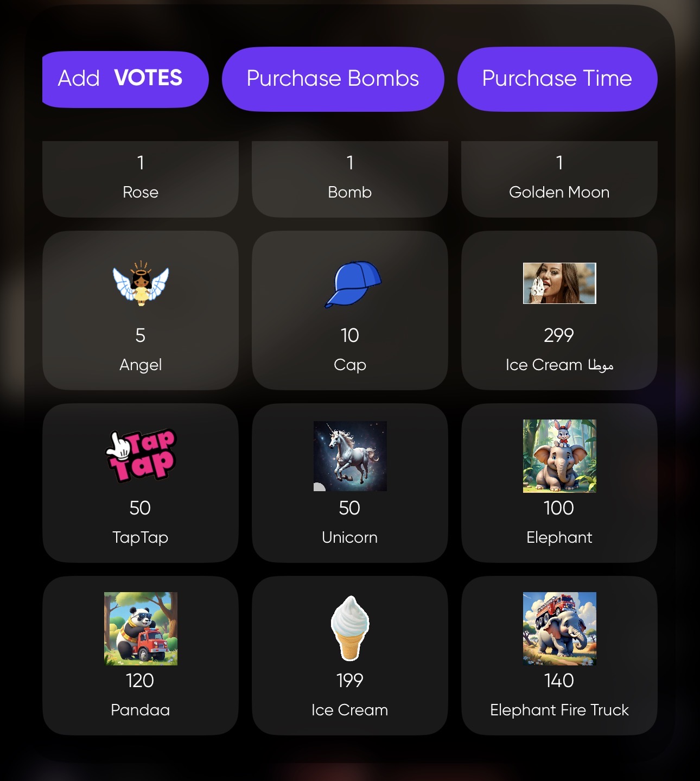
Task: Choose the blue Cap gift icon
Action: (x=353, y=284)
